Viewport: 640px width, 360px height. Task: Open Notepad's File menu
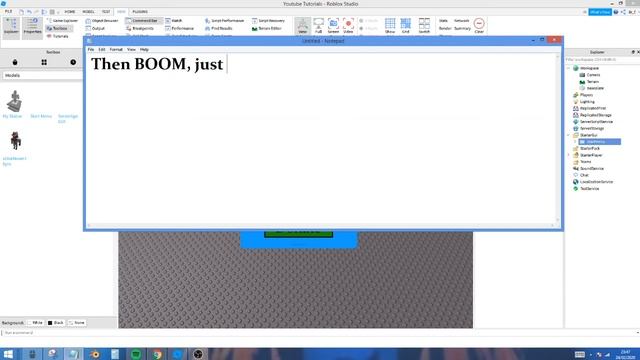91,49
